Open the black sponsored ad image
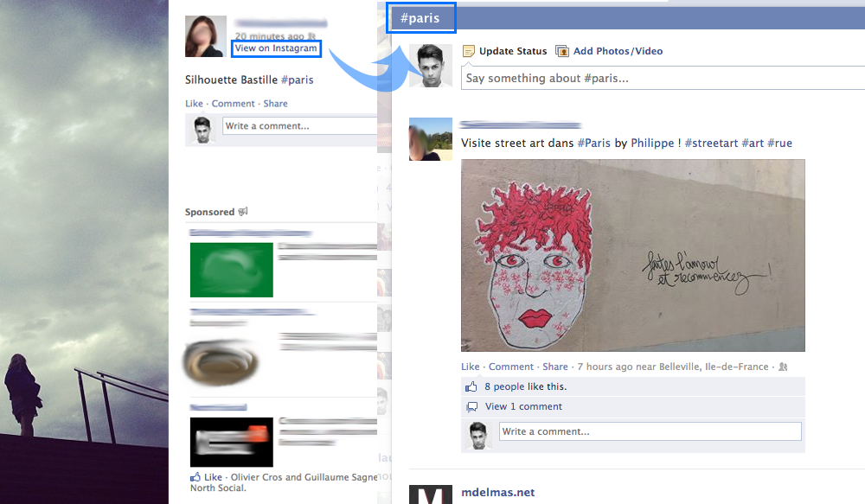865x504 pixels. (232, 443)
